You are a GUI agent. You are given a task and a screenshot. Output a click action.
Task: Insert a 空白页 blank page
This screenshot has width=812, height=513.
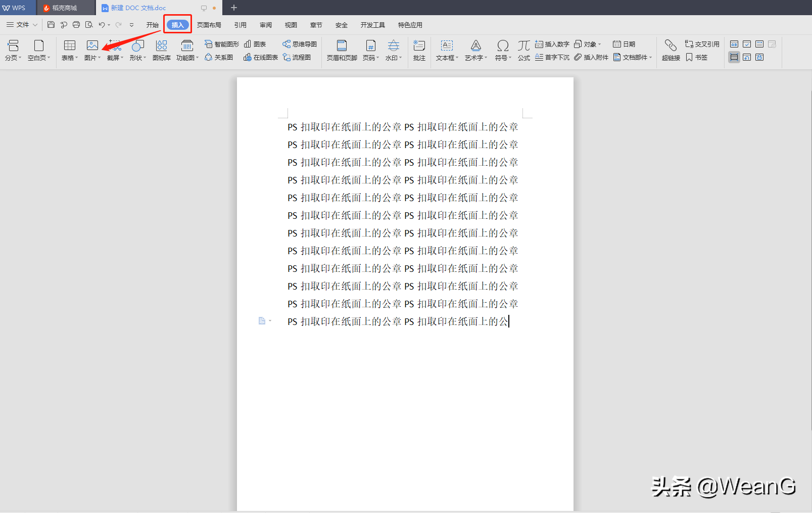[x=39, y=51]
